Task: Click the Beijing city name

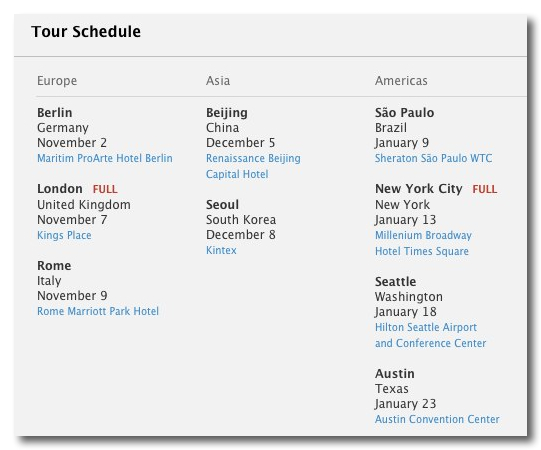Action: [227, 113]
